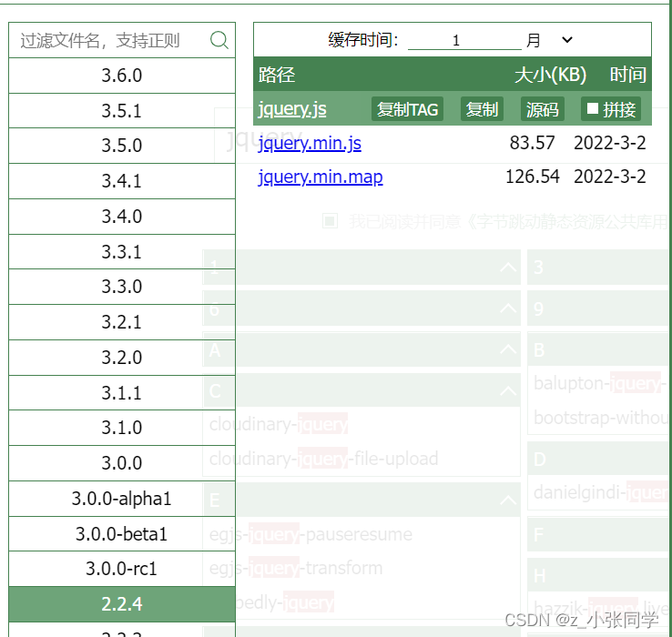Screen dimensions: 672x637
Task: Toggle the agreement checkbox in background page
Action: pyautogui.click(x=330, y=221)
